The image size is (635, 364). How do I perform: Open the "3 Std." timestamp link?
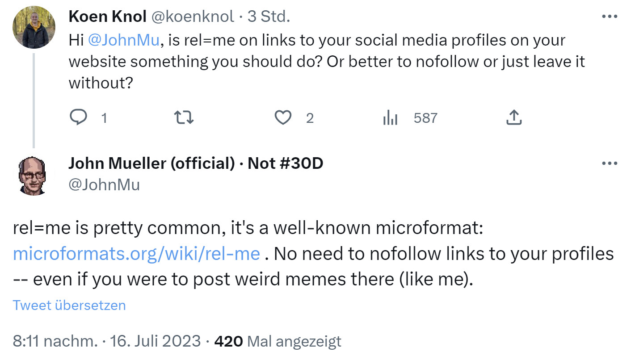click(x=269, y=17)
